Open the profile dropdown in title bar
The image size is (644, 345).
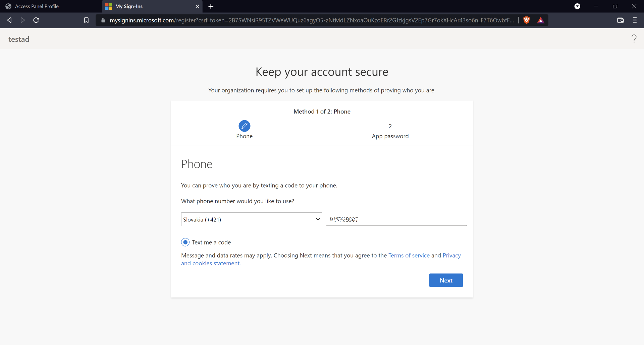point(577,6)
